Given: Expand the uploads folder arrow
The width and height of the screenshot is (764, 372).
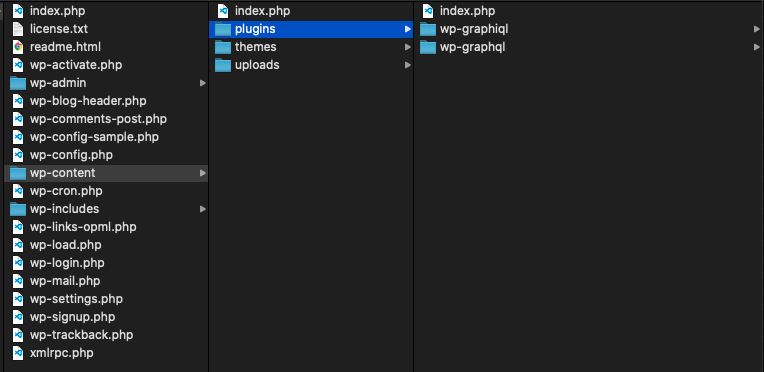Looking at the screenshot, I should pyautogui.click(x=407, y=65).
